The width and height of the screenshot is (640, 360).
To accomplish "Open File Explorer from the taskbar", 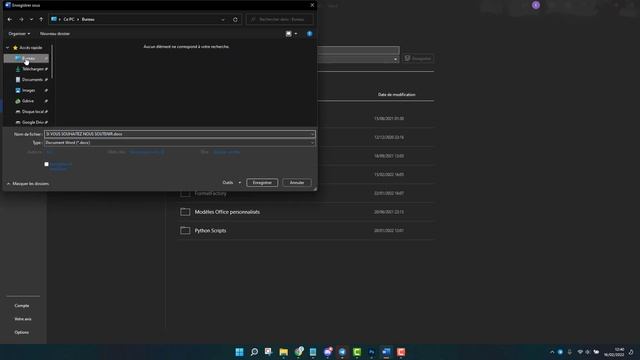I will click(283, 352).
